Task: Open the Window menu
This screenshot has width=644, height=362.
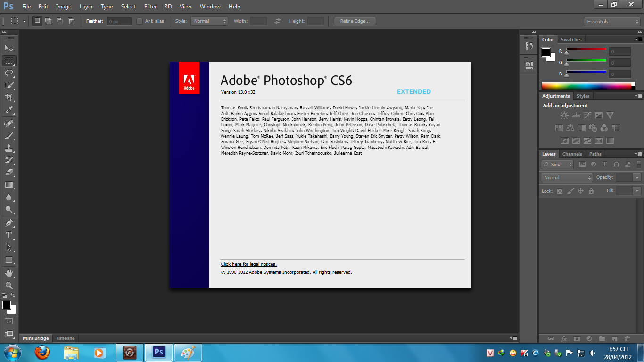Action: point(210,7)
